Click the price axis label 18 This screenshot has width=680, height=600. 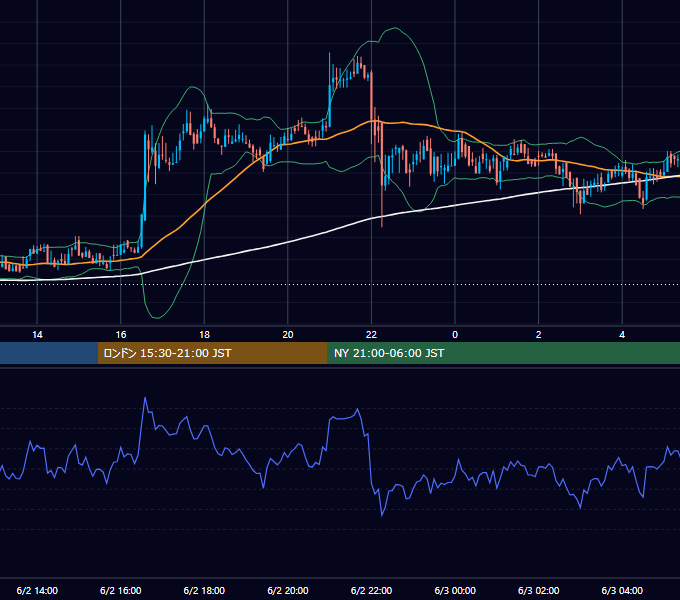click(x=204, y=335)
